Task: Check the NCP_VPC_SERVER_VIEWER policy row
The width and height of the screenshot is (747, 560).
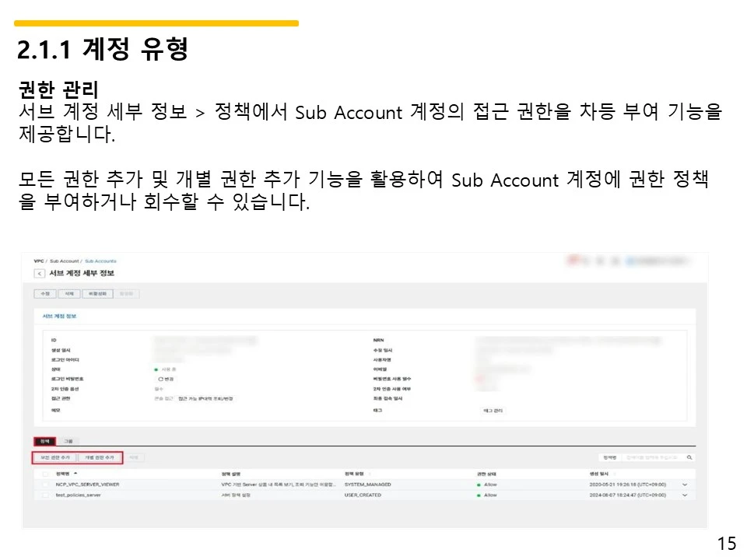Action: tap(44, 483)
